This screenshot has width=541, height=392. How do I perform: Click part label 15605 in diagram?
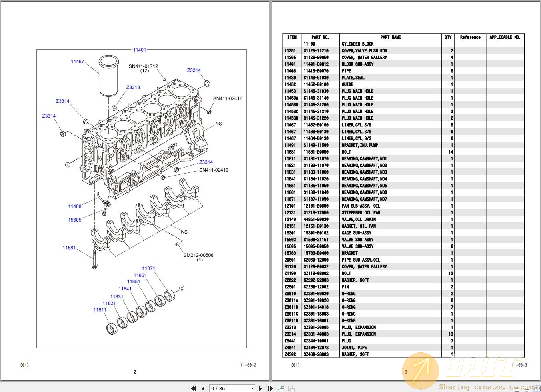(75, 220)
